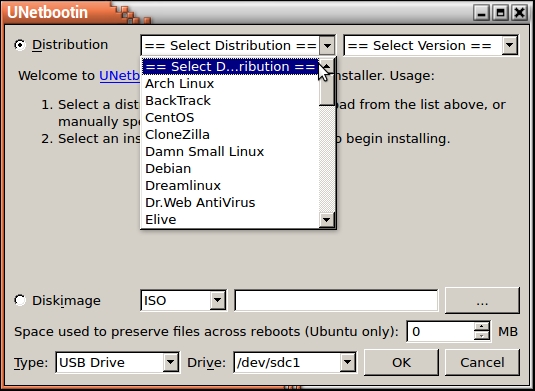Decrease persistence space with down arrow
This screenshot has width=535, height=391.
click(482, 336)
